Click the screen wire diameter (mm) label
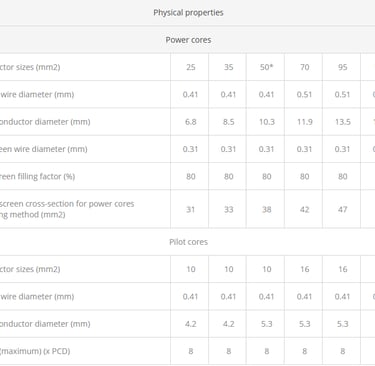Viewport: 375px width, 366px height. pyautogui.click(x=43, y=149)
